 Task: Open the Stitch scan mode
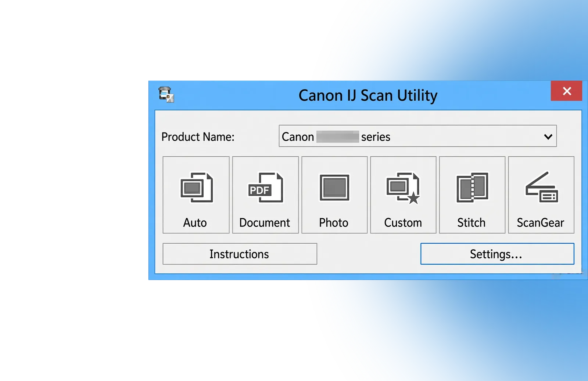pyautogui.click(x=472, y=195)
